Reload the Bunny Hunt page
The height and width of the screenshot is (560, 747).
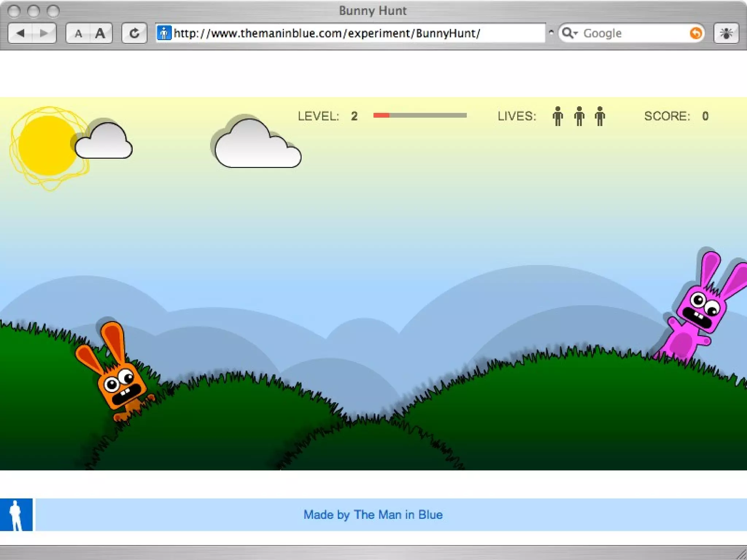[x=134, y=34]
